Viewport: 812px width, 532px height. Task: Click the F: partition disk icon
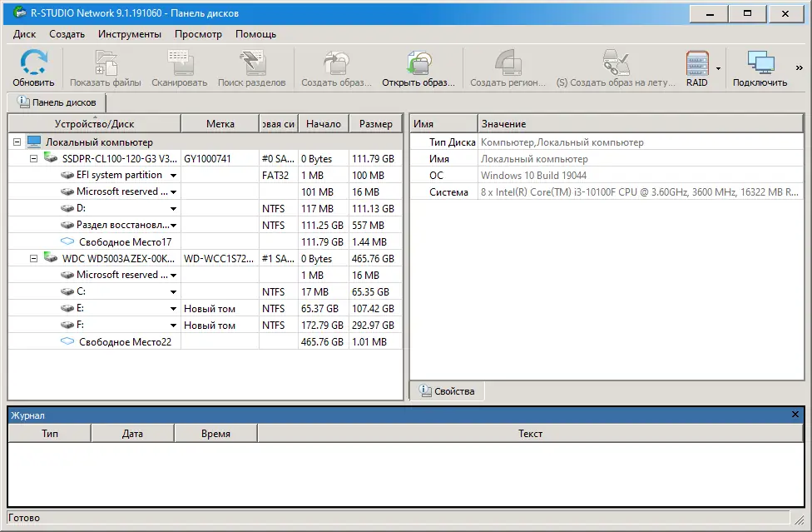67,325
